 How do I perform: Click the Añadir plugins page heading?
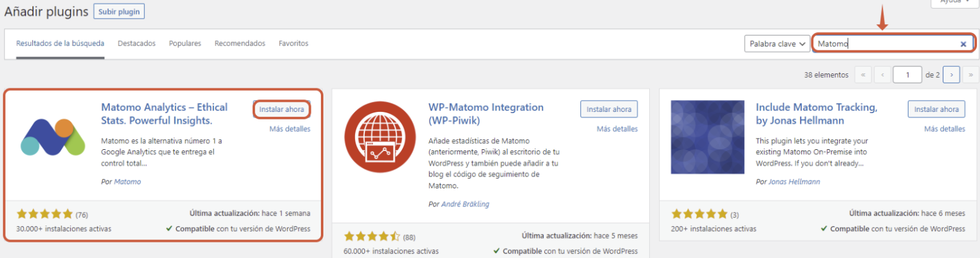point(47,12)
